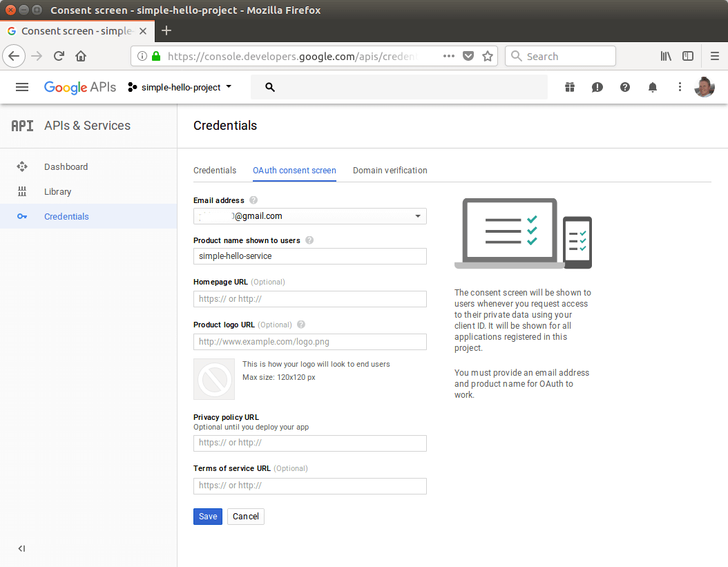Open the help question mark icon
Image resolution: width=728 pixels, height=567 pixels.
point(624,87)
